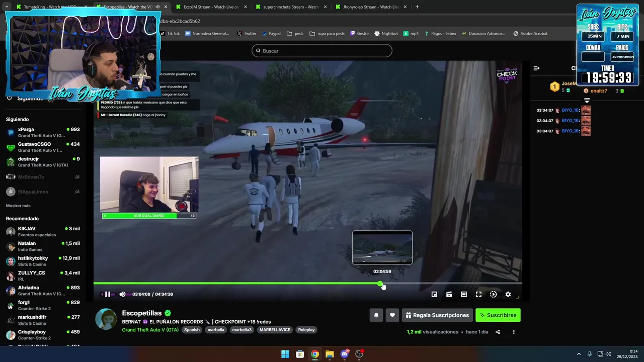Click the notification bell for Escopetillas
Viewport: 644px width, 362px height.
click(376, 315)
